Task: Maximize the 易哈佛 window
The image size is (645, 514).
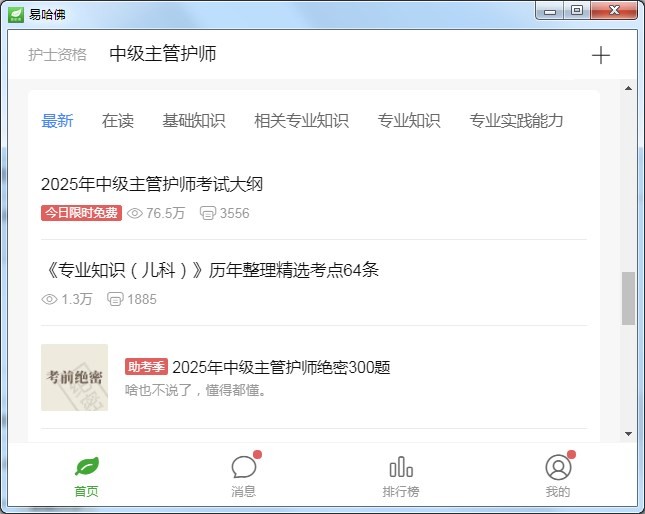Action: (577, 10)
